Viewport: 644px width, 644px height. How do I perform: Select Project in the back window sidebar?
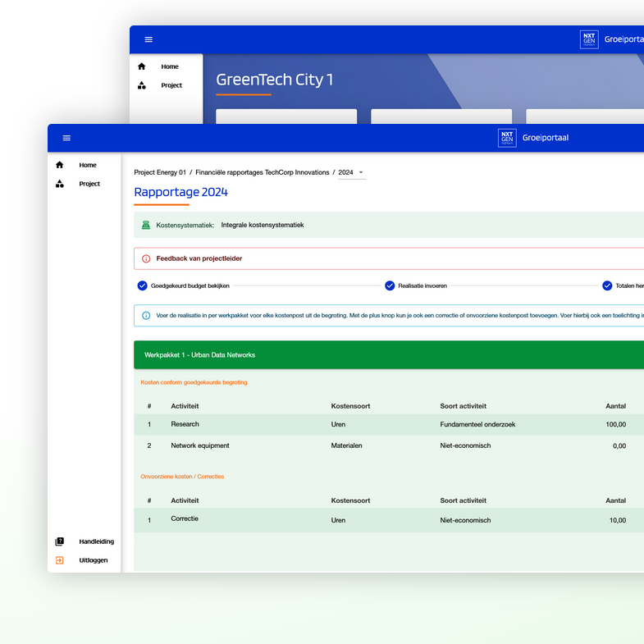pos(171,85)
